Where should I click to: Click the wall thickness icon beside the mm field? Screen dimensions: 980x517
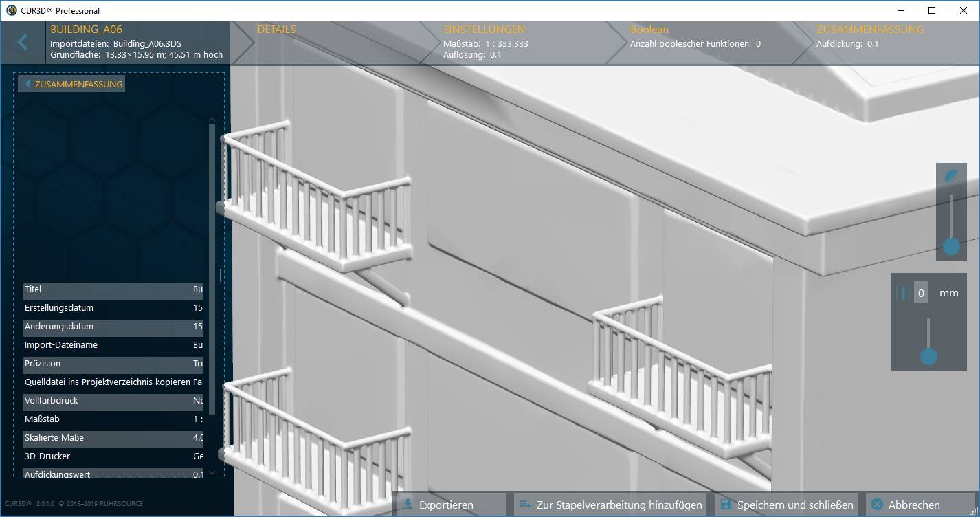point(902,292)
